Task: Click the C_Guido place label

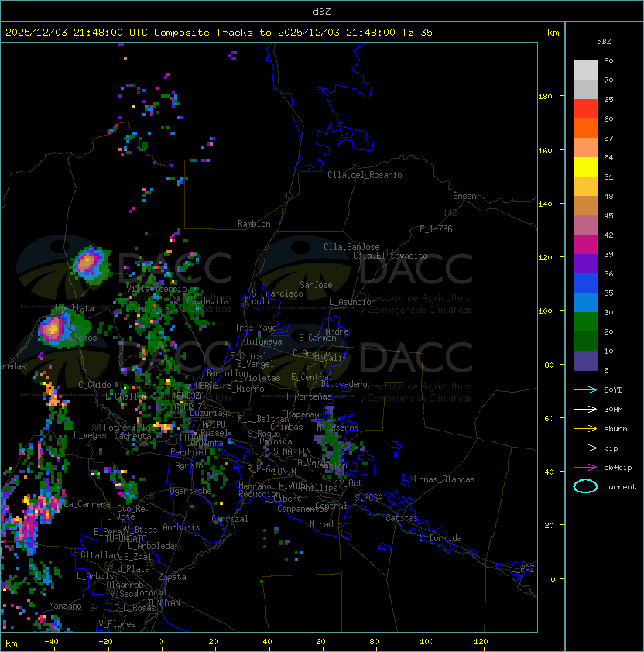Action: (94, 385)
